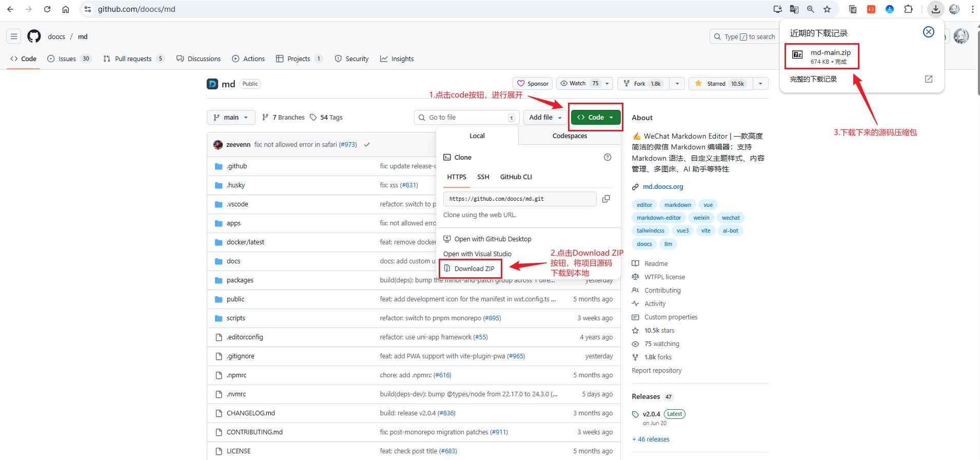Open the clone help question icon

(x=607, y=157)
